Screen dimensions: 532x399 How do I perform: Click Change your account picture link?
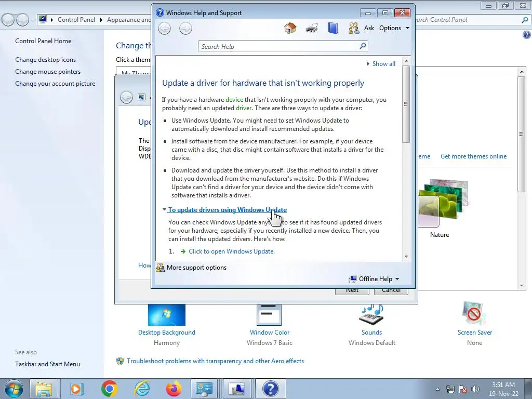coord(55,84)
